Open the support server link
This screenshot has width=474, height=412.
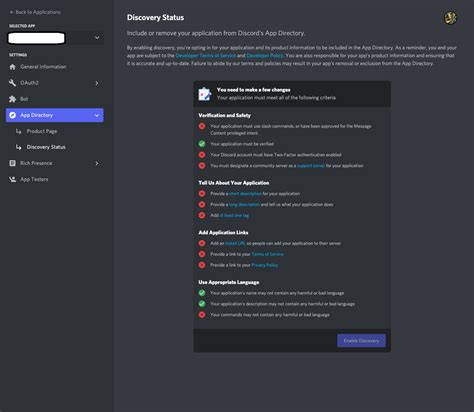coord(311,166)
